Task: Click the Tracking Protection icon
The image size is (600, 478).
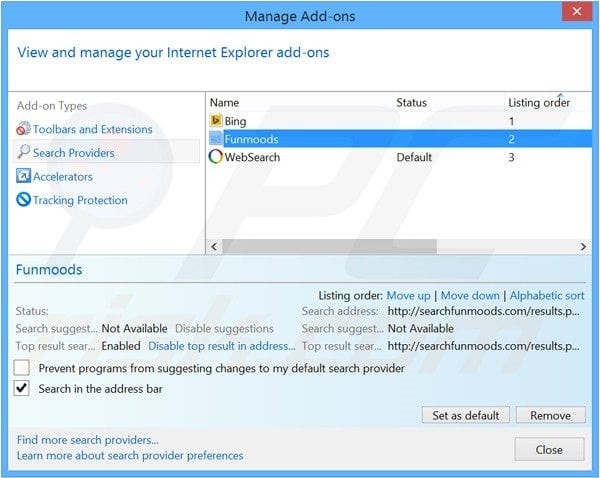Action: pyautogui.click(x=23, y=199)
